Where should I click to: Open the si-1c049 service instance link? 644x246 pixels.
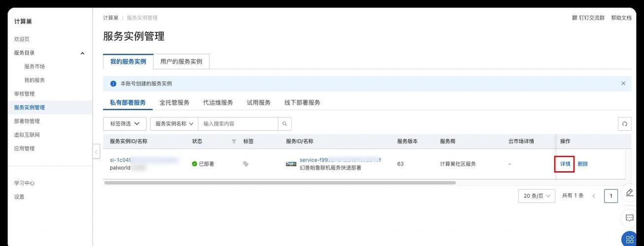(x=144, y=160)
